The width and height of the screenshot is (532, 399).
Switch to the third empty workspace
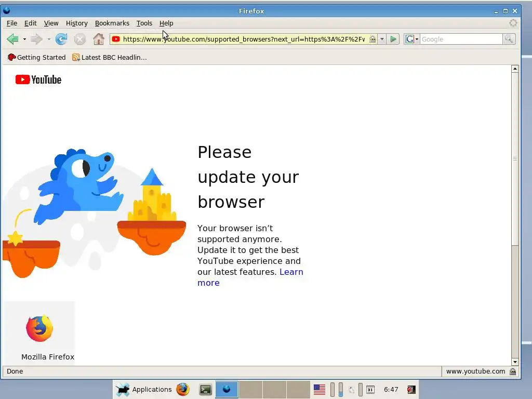(x=298, y=389)
